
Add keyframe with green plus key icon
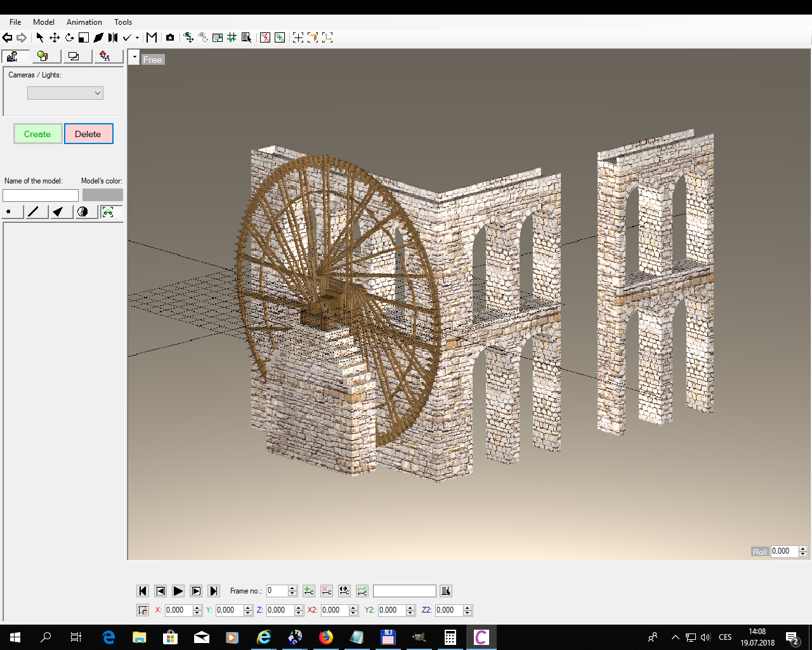309,591
